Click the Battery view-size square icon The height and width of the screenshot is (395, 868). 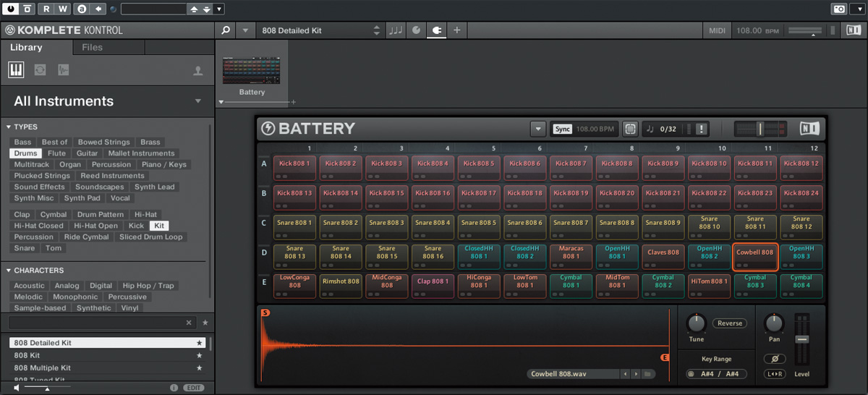click(629, 129)
